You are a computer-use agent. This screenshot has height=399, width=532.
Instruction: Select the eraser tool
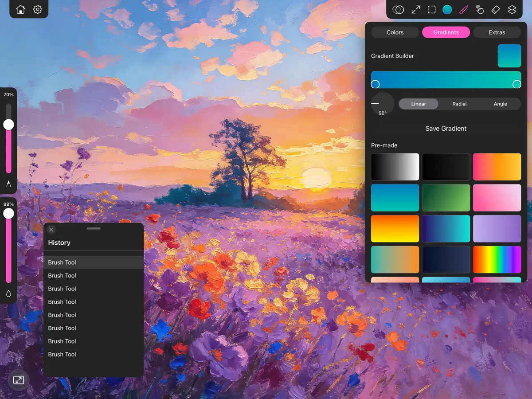(x=496, y=9)
